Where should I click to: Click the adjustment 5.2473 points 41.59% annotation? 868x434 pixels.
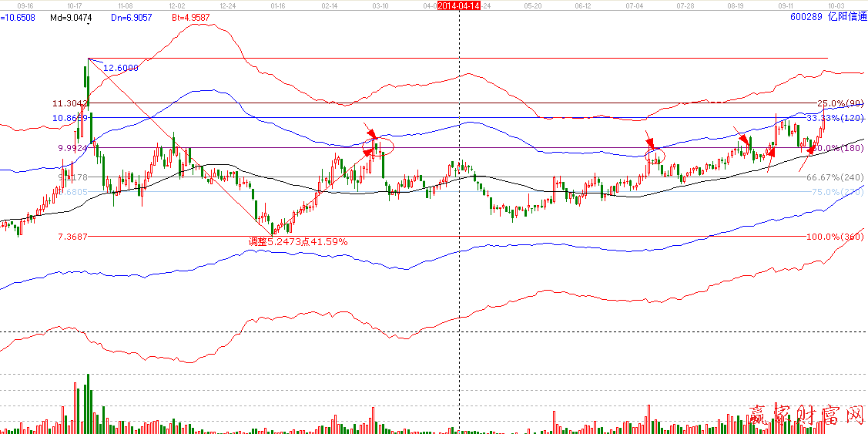pyautogui.click(x=297, y=241)
